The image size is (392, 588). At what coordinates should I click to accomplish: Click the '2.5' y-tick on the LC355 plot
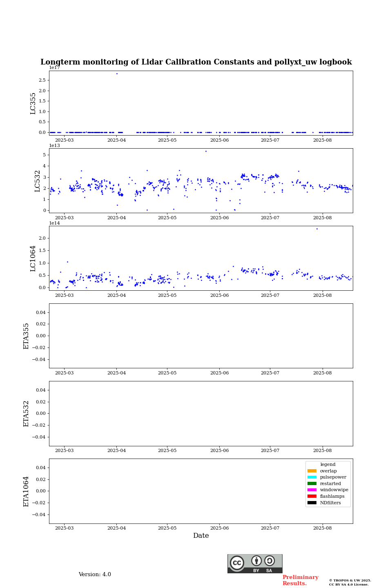coord(42,80)
